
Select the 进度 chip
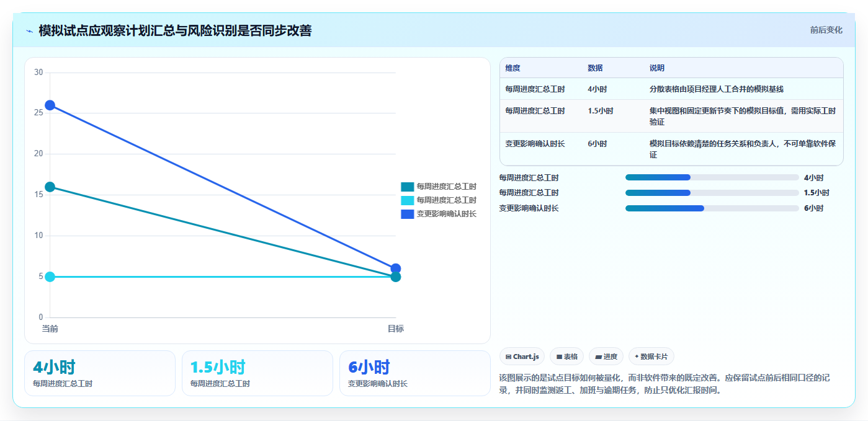pyautogui.click(x=606, y=357)
